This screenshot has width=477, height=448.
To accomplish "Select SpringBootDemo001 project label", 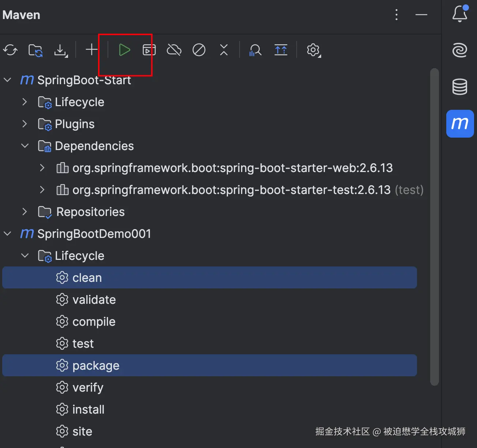I will pyautogui.click(x=94, y=234).
